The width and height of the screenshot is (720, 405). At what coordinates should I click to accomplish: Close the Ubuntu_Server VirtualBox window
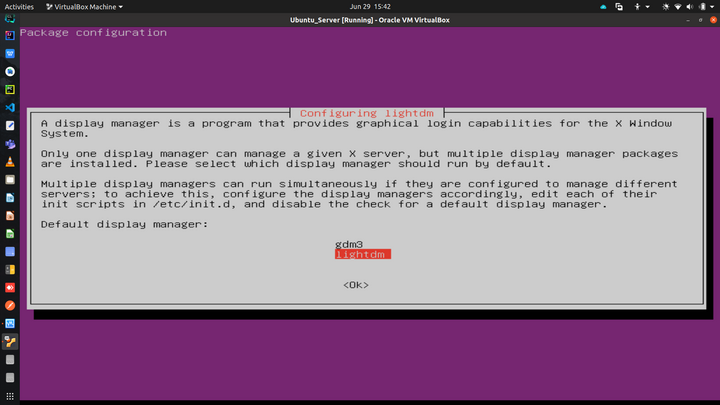(x=713, y=20)
